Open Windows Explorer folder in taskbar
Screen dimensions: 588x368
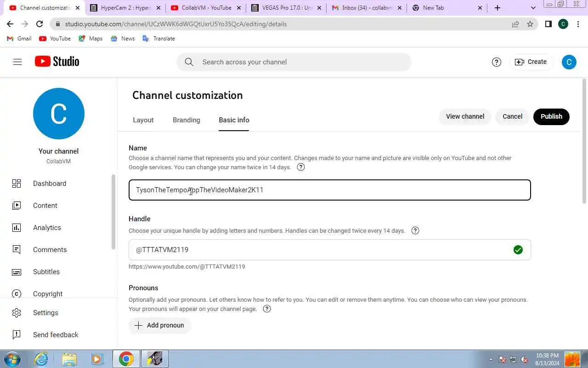69,359
